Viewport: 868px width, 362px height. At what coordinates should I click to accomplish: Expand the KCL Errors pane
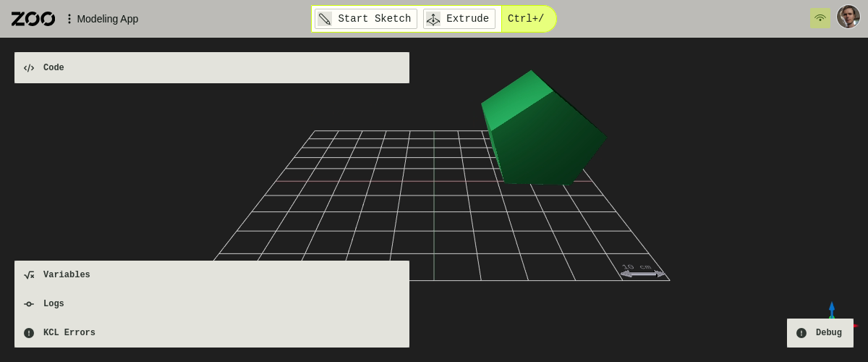(212, 333)
